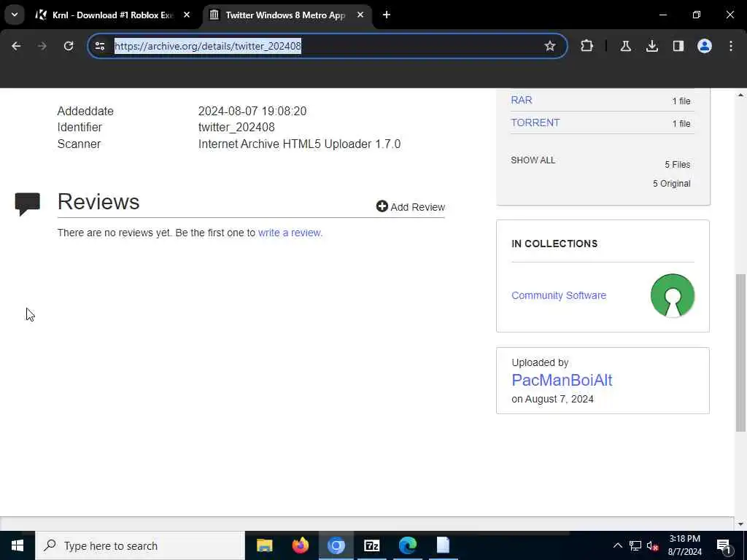Open the document file taskbar icon
The width and height of the screenshot is (747, 560).
coord(443,545)
